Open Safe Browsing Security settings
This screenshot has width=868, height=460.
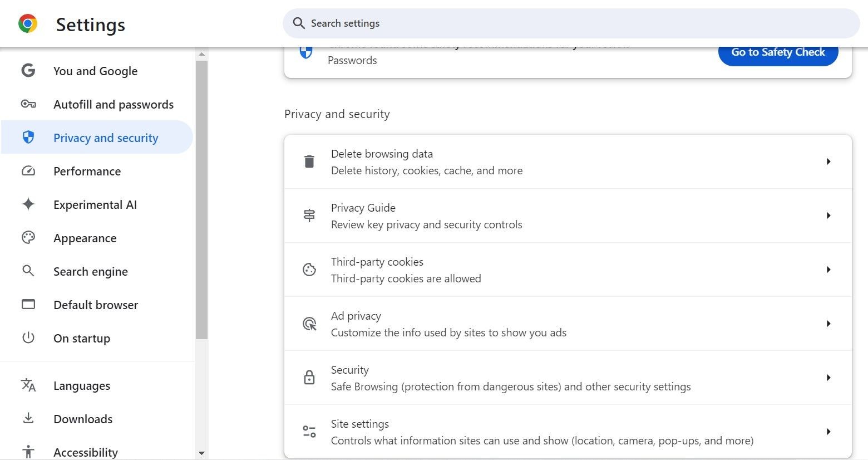(x=568, y=378)
